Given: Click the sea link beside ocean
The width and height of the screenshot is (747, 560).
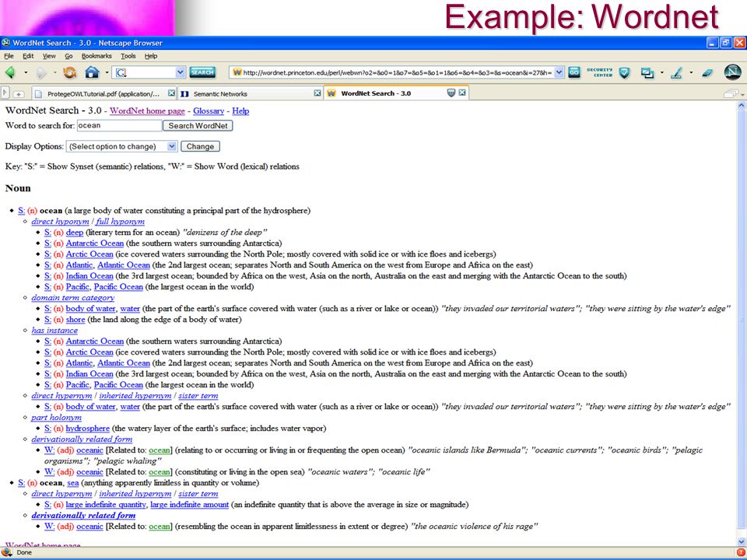Looking at the screenshot, I should [x=73, y=483].
